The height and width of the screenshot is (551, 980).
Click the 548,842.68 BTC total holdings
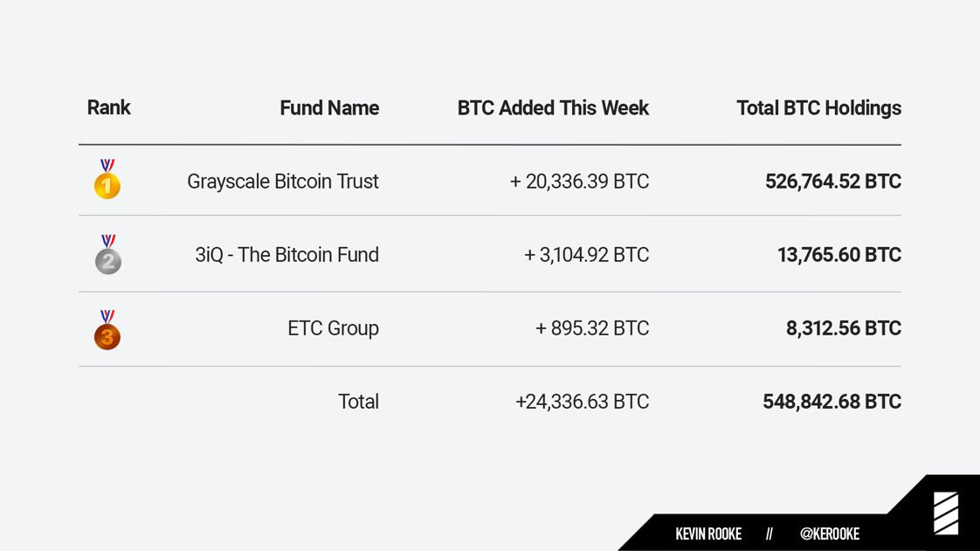click(x=832, y=402)
